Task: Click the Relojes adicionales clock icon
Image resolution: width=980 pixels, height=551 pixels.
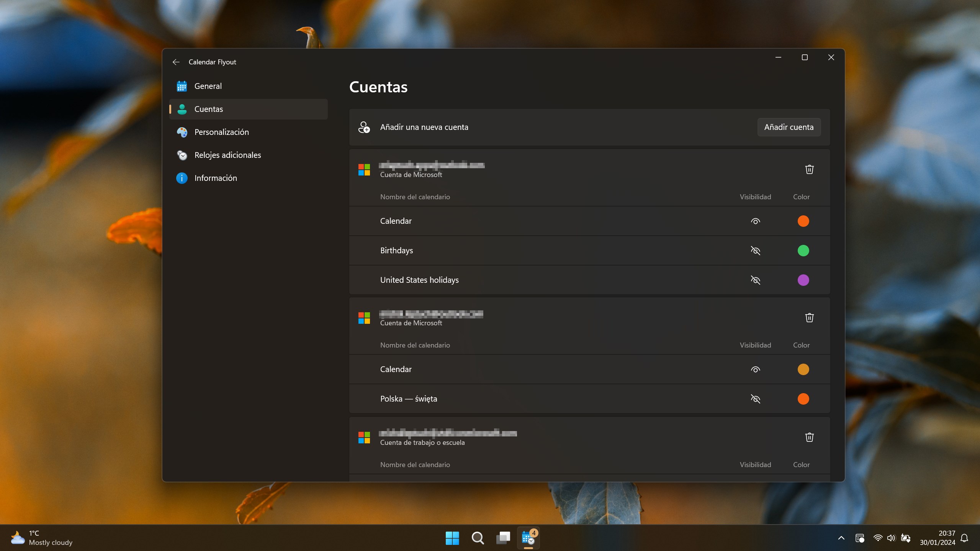Action: 182,155
